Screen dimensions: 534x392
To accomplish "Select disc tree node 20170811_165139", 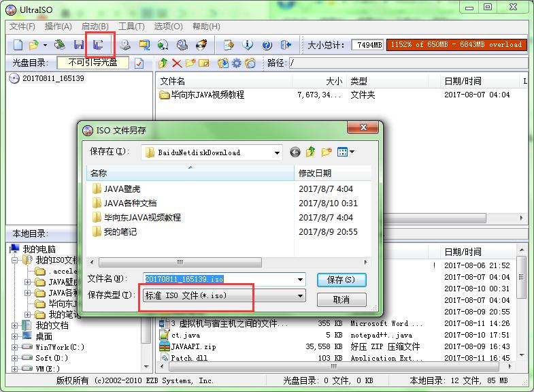I will click(53, 78).
